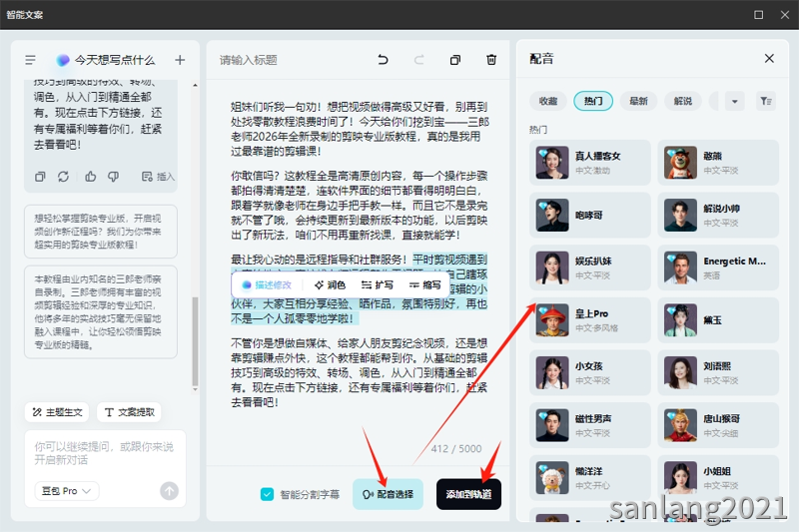Image resolution: width=799 pixels, height=532 pixels.
Task: Insert the AI reply via 插入
Action: [x=158, y=177]
